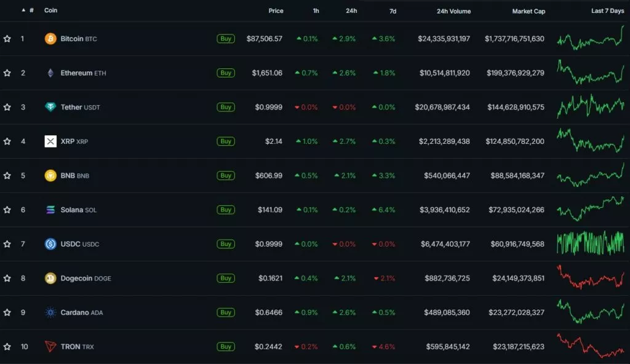
Task: Sort table by Market Cap header
Action: pyautogui.click(x=528, y=11)
